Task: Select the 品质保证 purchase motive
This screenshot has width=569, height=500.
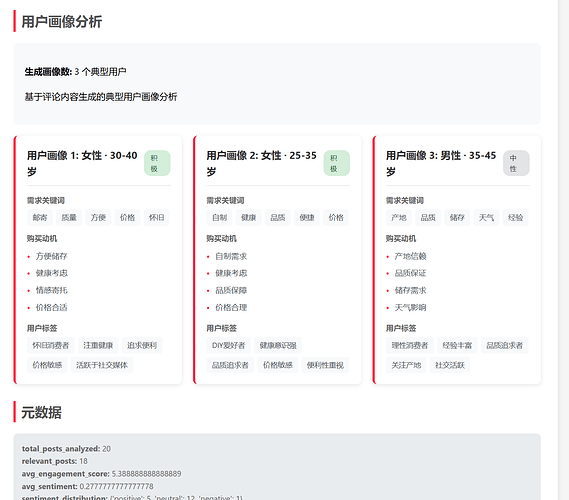Action: pos(410,273)
